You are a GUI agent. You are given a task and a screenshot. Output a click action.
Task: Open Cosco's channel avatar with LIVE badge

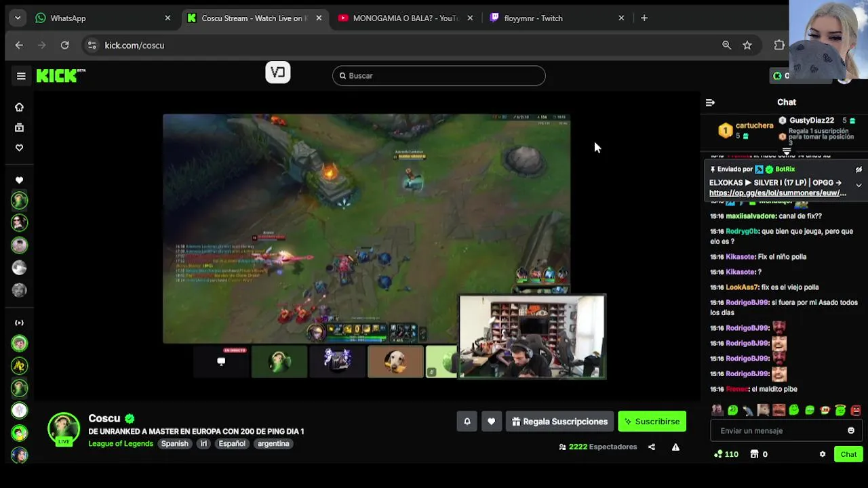click(64, 430)
